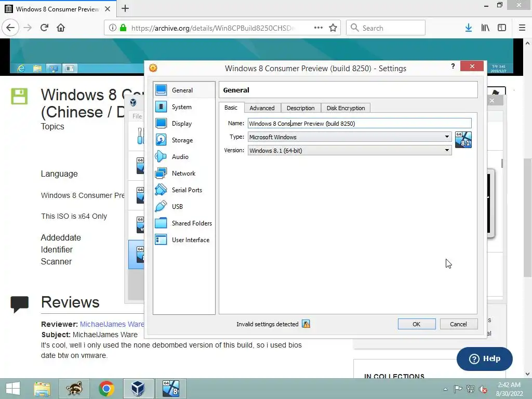Image resolution: width=532 pixels, height=399 pixels.
Task: Click the Windows Start button
Action: click(x=13, y=389)
